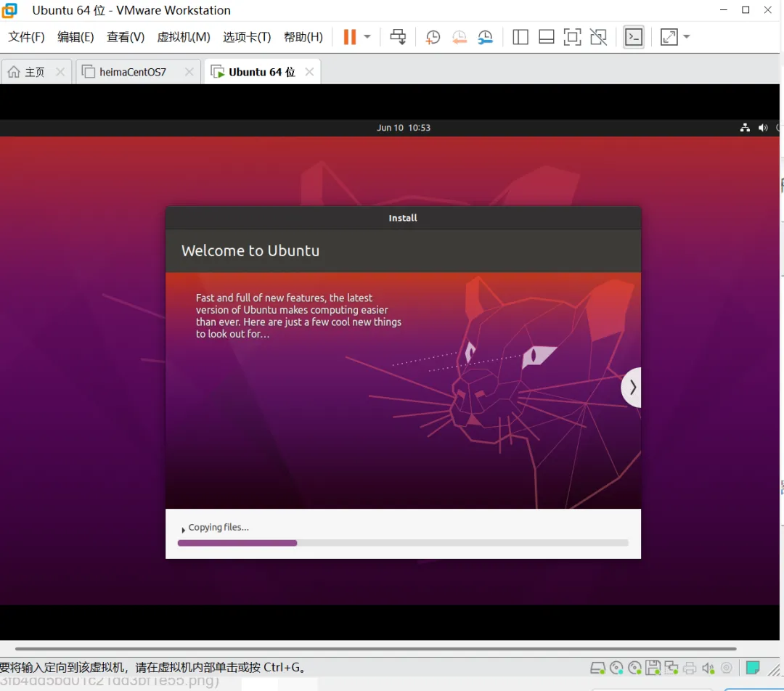Expand the Copying files details
The height and width of the screenshot is (691, 784).
tap(183, 529)
